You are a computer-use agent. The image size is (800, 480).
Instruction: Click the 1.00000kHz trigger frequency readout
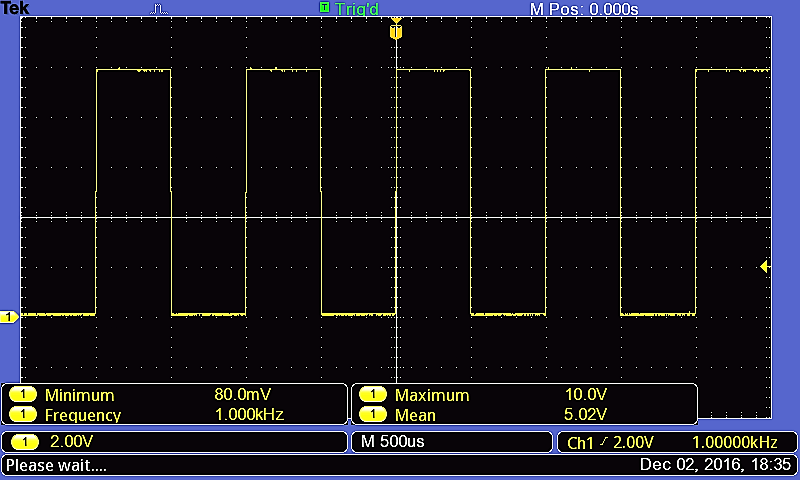[735, 442]
